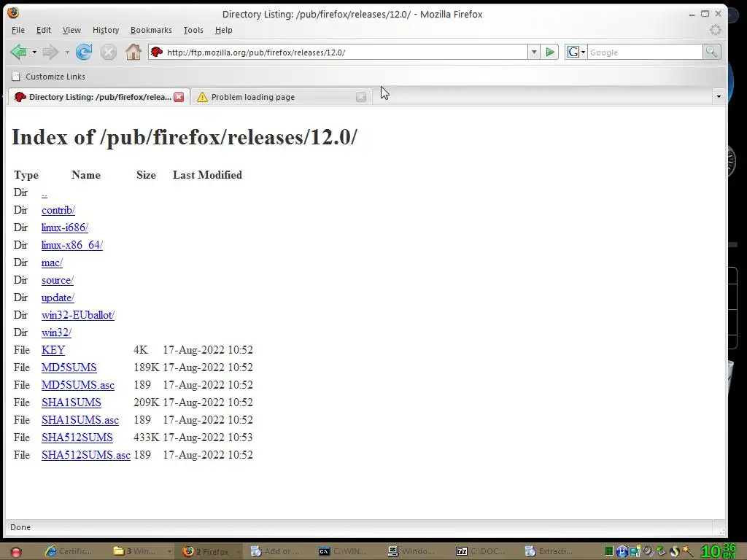This screenshot has height=560, width=747.
Task: Open the Google search engine selector
Action: (576, 52)
